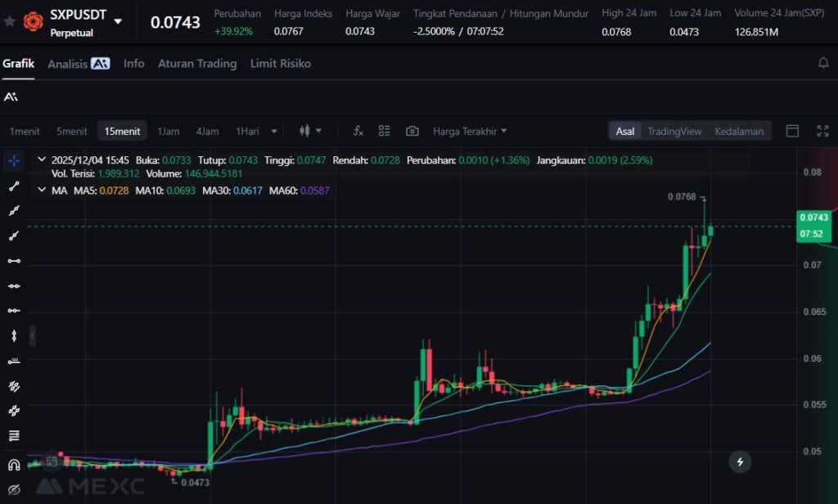838x504 pixels.
Task: Switch to the Limit Risiko tab
Action: (280, 63)
